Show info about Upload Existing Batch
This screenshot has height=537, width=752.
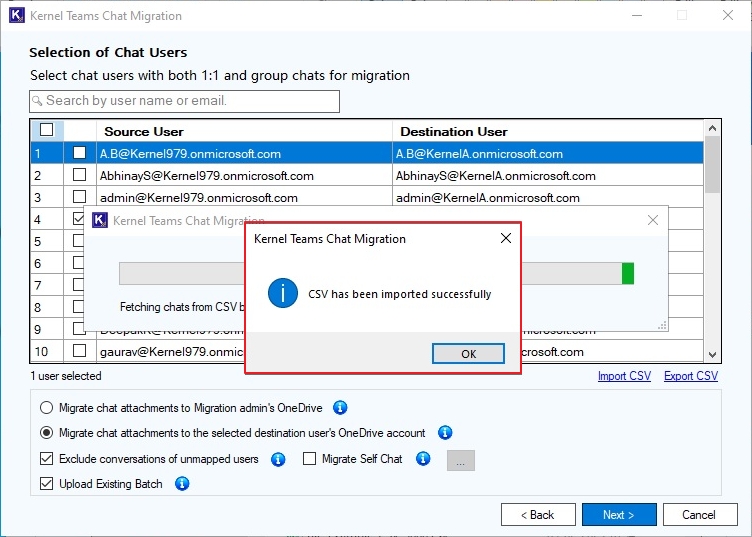click(182, 484)
